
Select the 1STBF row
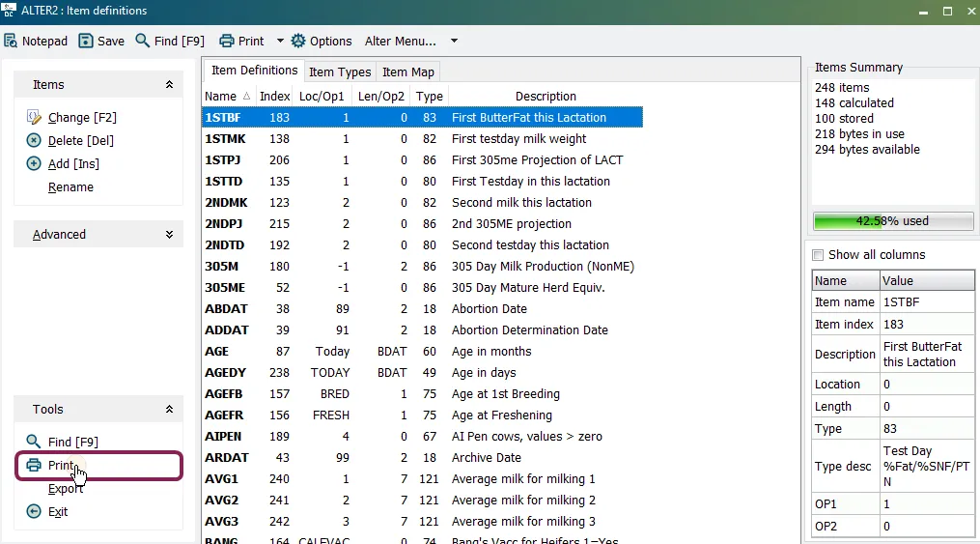click(x=423, y=118)
